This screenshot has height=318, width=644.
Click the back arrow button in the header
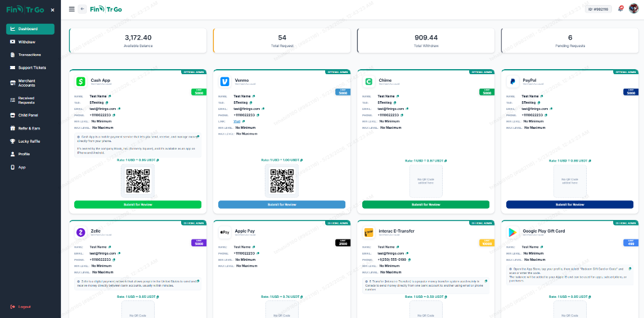point(82,9)
